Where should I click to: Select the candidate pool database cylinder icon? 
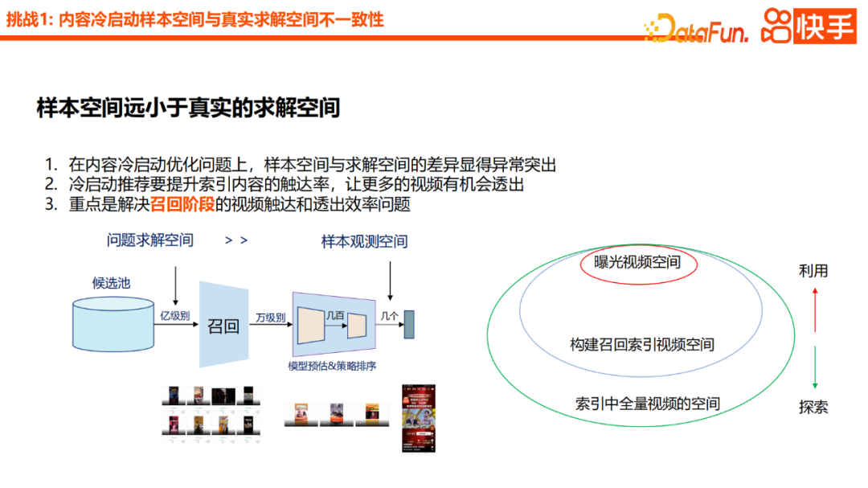click(x=113, y=323)
